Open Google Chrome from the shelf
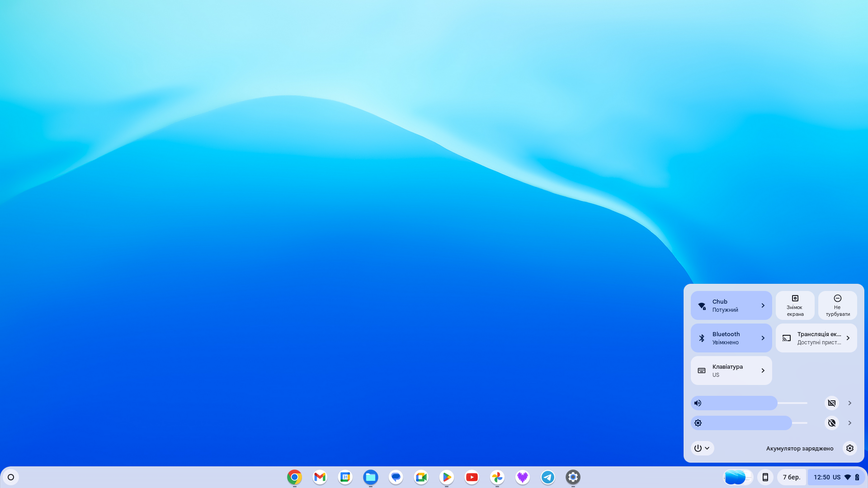This screenshot has height=488, width=868. click(x=294, y=477)
